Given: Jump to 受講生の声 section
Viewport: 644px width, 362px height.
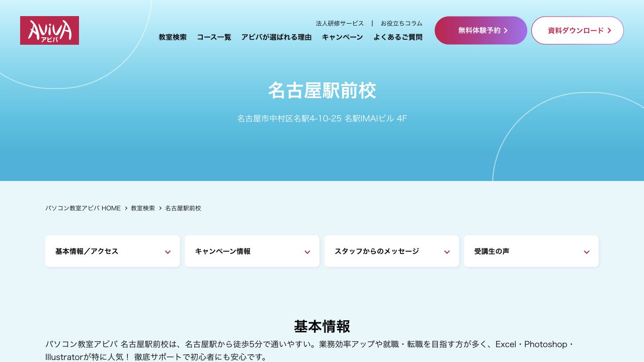Looking at the screenshot, I should click(x=531, y=251).
